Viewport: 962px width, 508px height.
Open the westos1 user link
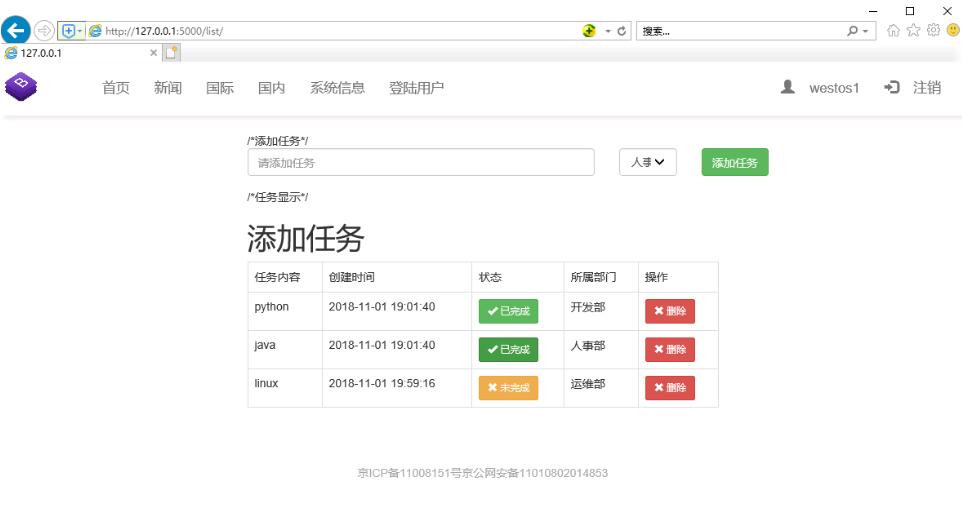[834, 88]
